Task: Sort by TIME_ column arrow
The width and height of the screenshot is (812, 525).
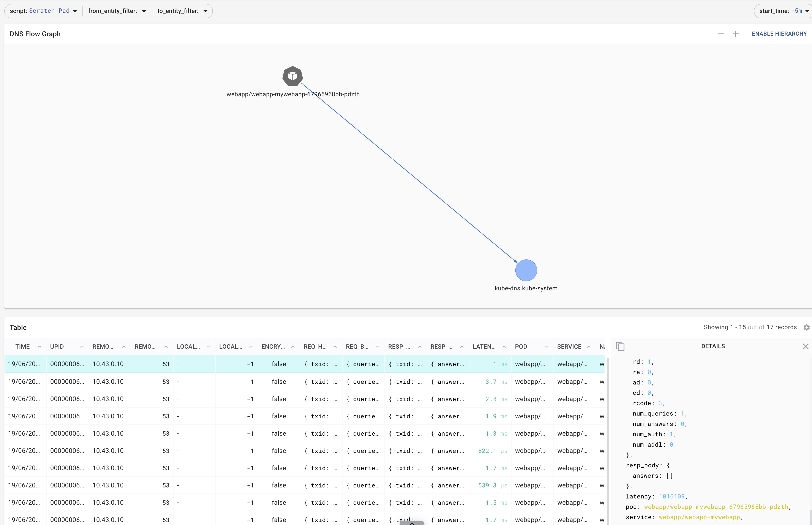Action: pos(39,347)
